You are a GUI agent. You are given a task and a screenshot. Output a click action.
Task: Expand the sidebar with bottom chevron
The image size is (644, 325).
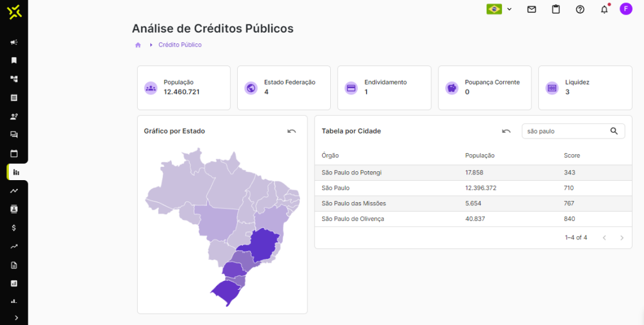tap(16, 317)
